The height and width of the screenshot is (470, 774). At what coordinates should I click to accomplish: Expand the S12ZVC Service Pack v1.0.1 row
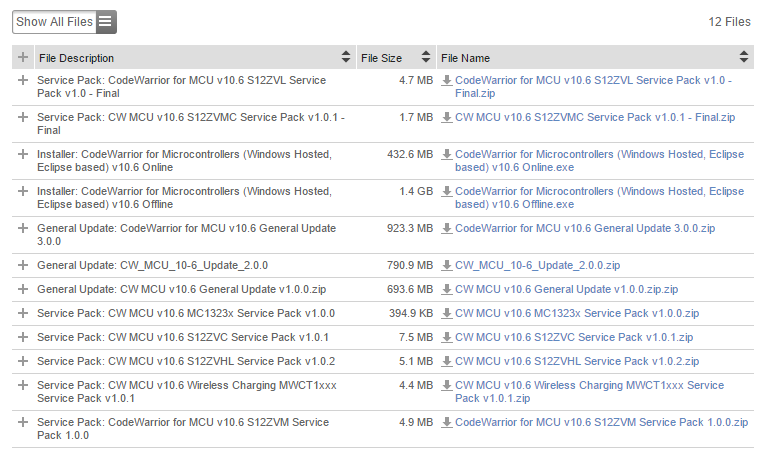click(x=23, y=337)
